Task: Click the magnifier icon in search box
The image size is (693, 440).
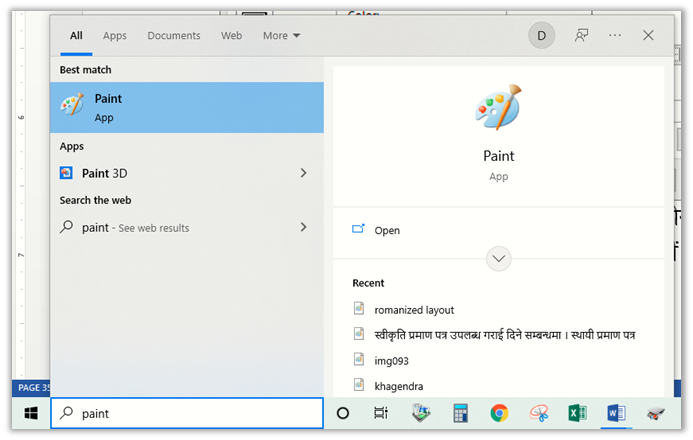Action: pyautogui.click(x=67, y=413)
